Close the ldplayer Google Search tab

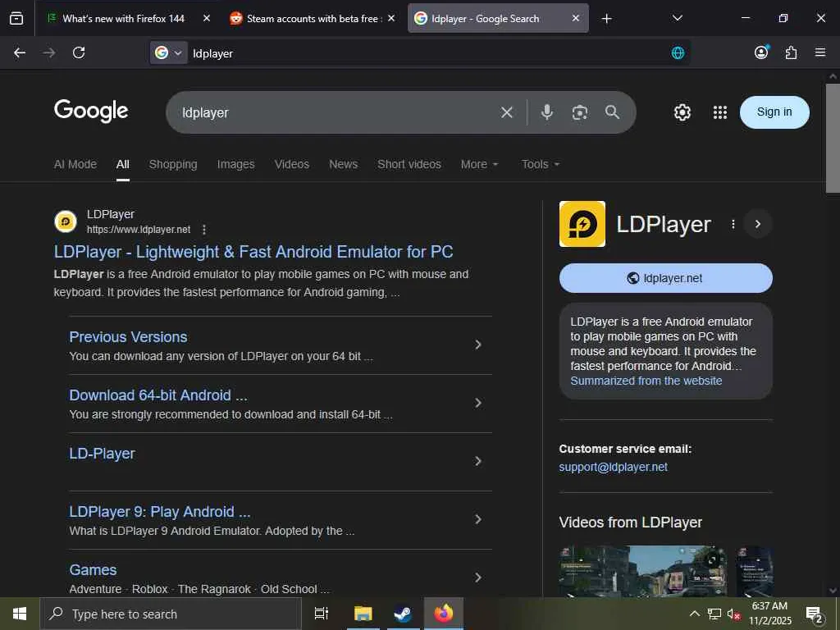click(x=575, y=18)
